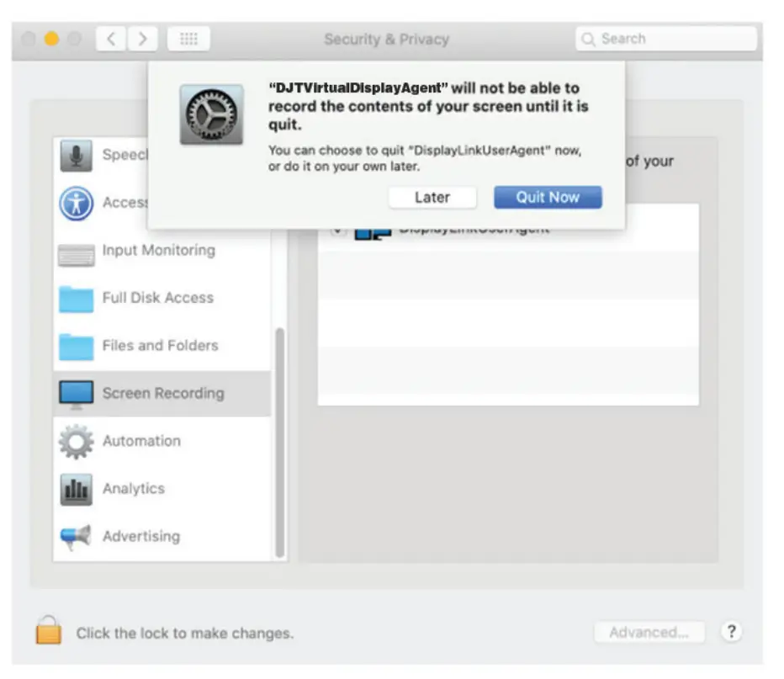The width and height of the screenshot is (784, 679).
Task: Click the Speech Recognition microphone icon
Action: [x=76, y=154]
